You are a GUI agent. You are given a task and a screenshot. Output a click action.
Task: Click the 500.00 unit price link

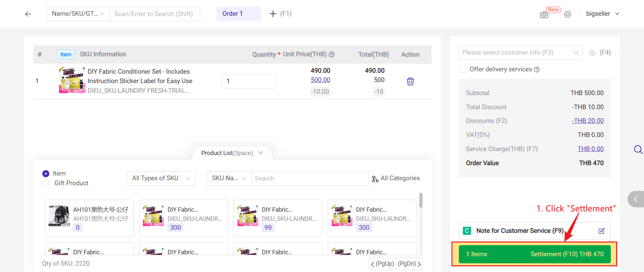tap(320, 80)
